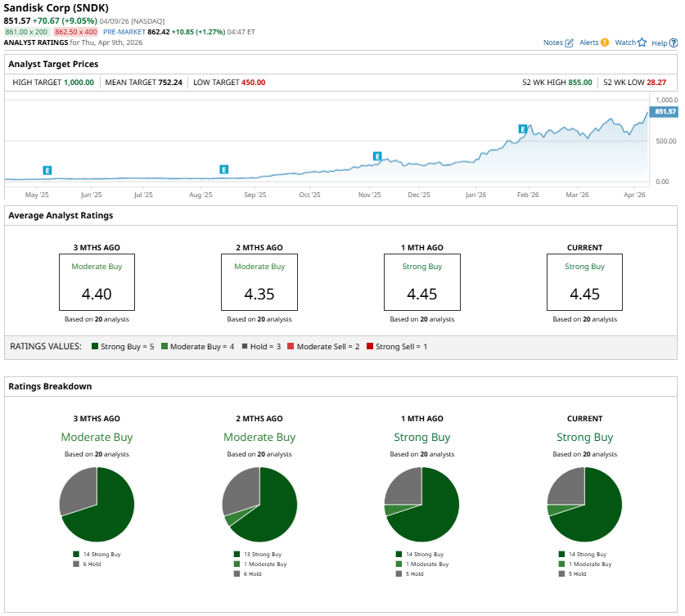Click the 851.57 price tag on chart axis
This screenshot has height=616, width=685.
click(665, 112)
